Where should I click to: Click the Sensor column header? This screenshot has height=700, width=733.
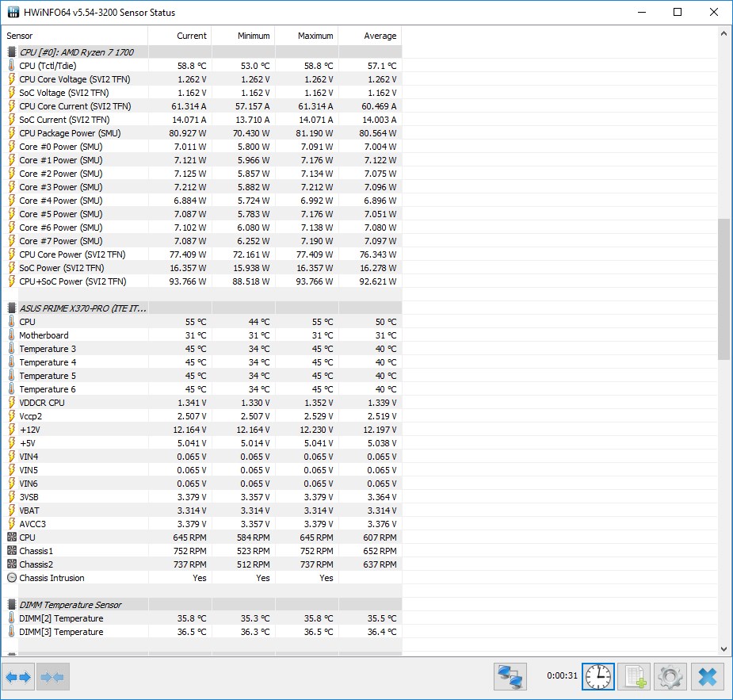74,36
